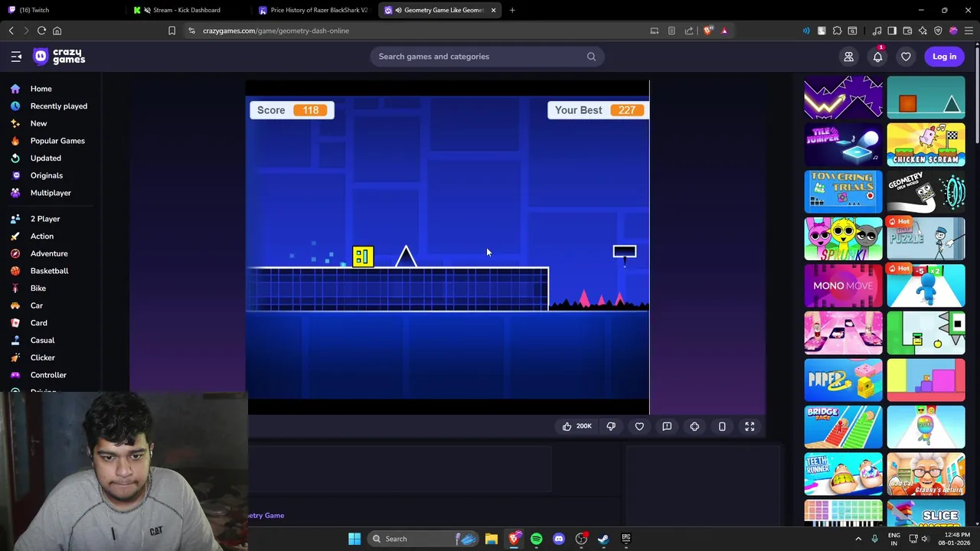The height and width of the screenshot is (551, 980).
Task: Click the Log in button
Action: pyautogui.click(x=944, y=57)
